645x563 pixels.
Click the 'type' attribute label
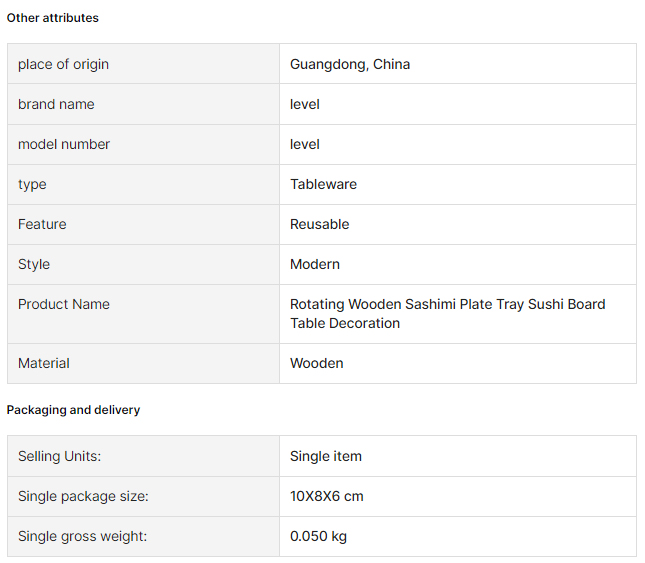pyautogui.click(x=32, y=184)
